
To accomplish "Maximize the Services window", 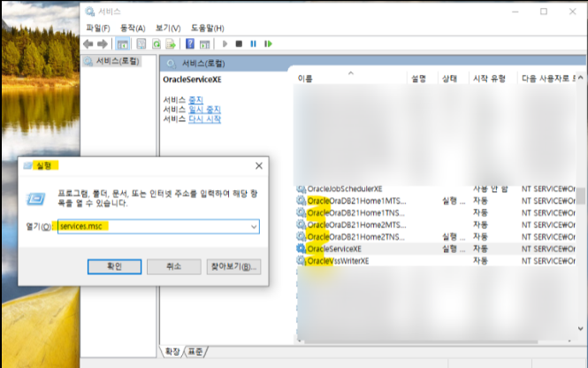I will (x=544, y=11).
